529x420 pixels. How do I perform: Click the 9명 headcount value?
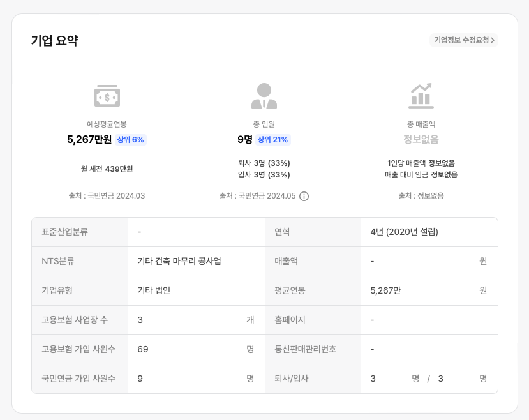[x=245, y=139]
